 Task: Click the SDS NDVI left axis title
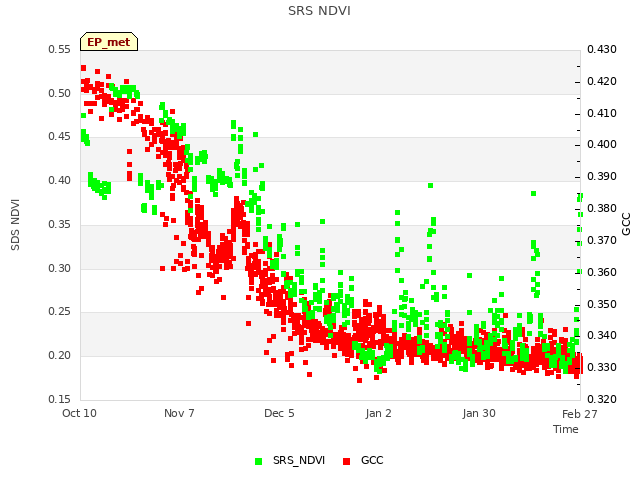pos(16,224)
